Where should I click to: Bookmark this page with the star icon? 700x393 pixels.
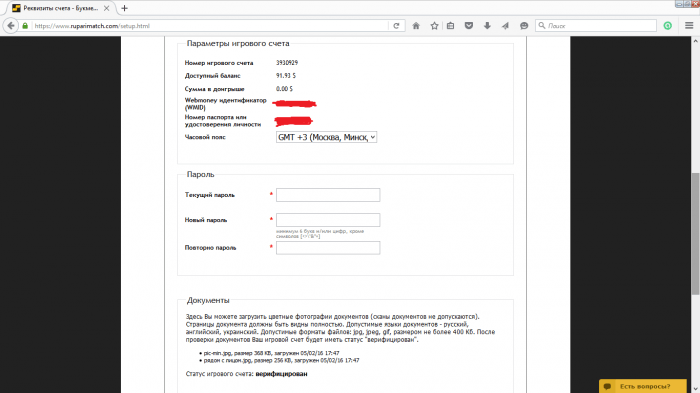(x=434, y=26)
